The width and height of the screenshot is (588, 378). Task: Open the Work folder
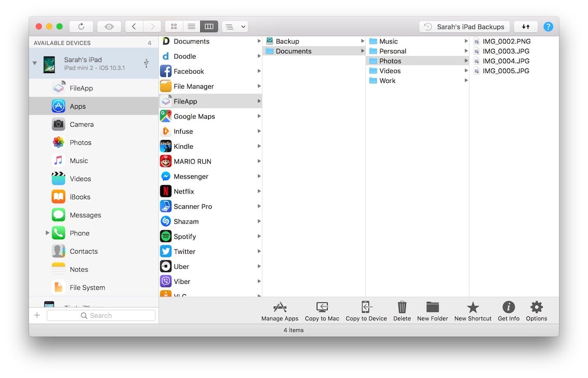click(x=418, y=81)
